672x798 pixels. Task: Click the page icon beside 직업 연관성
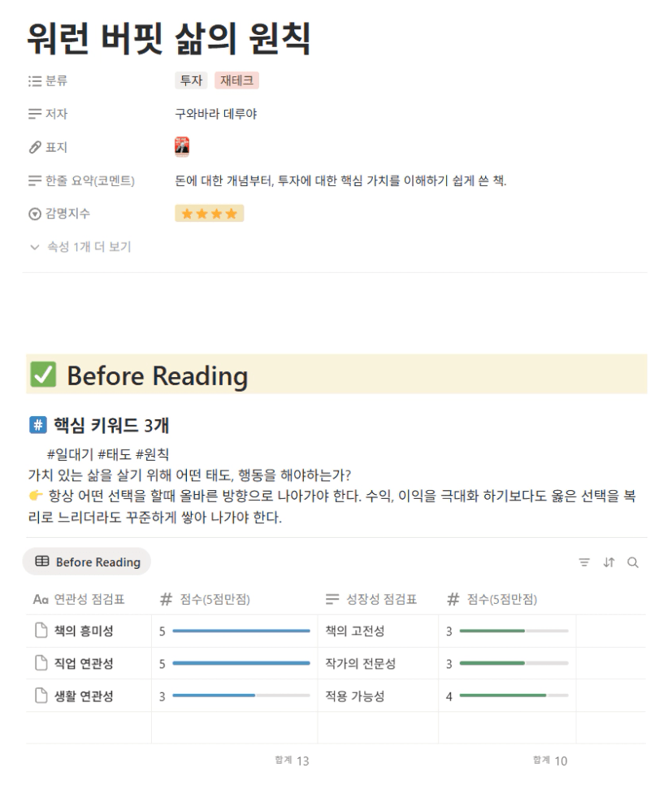point(41,664)
